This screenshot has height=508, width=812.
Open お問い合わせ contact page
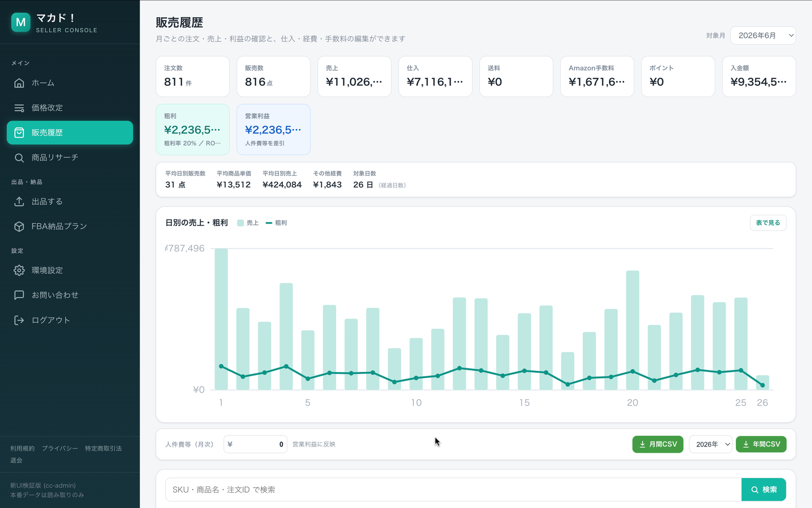tap(70, 295)
